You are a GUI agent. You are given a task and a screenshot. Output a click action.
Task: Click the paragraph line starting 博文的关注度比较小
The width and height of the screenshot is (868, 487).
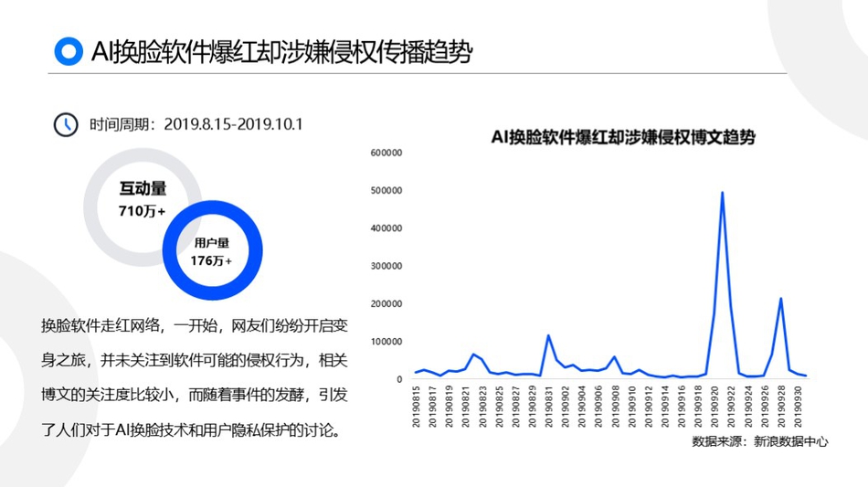[x=195, y=395]
